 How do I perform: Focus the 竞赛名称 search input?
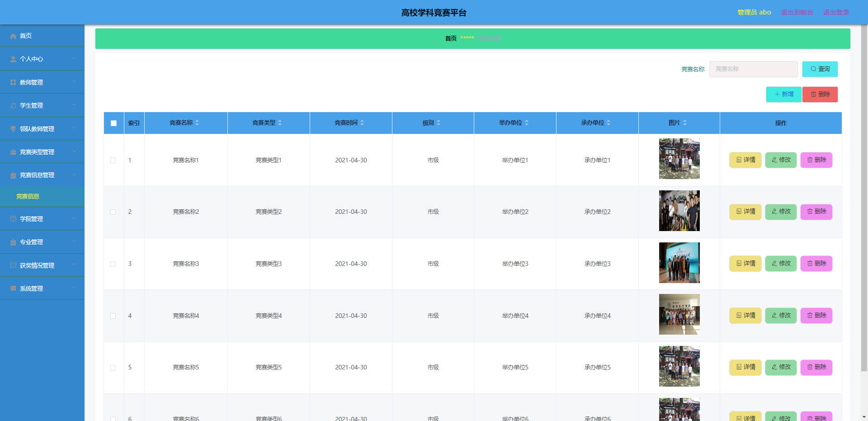(753, 69)
